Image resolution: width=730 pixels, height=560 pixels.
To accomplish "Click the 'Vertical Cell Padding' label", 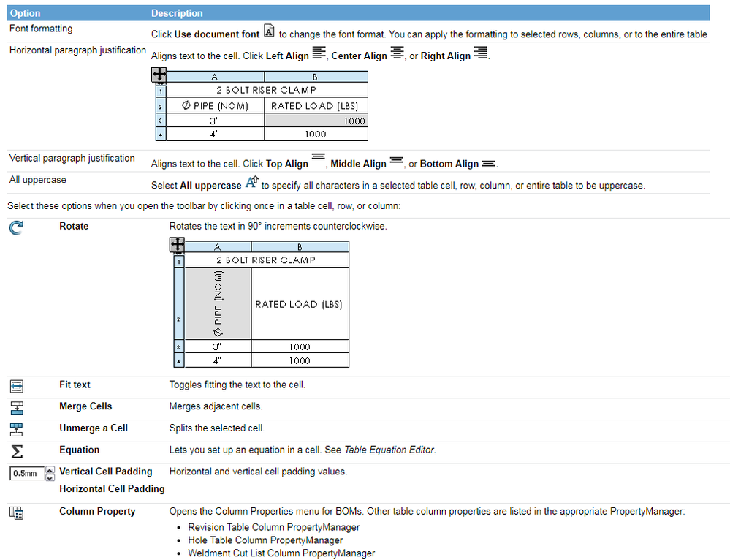I will (106, 472).
